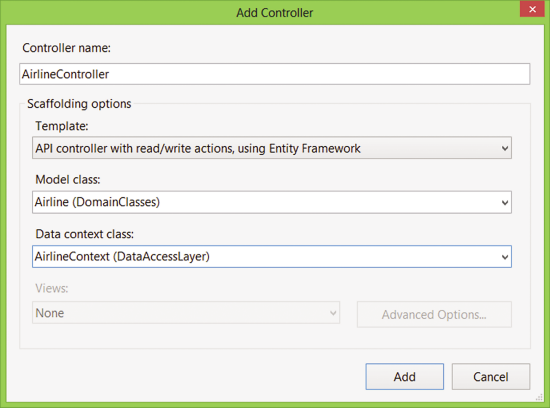
Task: Open the disabled Views dropdown showing None
Action: pos(186,313)
